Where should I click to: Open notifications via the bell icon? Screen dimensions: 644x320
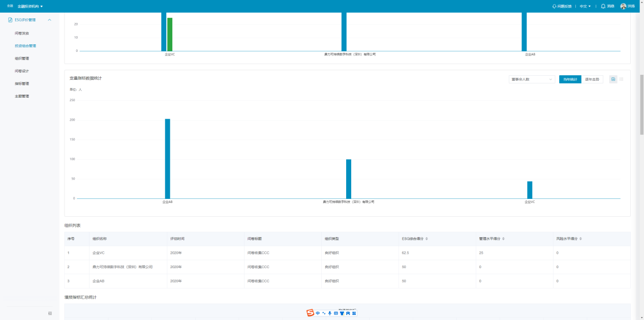tap(603, 6)
